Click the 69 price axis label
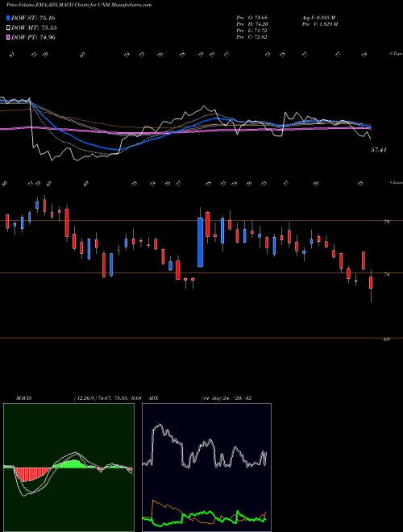403x532 pixels. [x=386, y=339]
